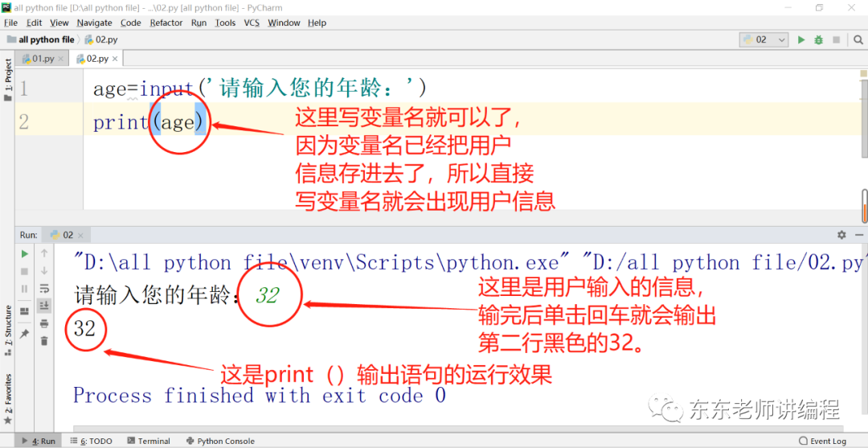
Task: Open the View menu
Action: pos(59,23)
